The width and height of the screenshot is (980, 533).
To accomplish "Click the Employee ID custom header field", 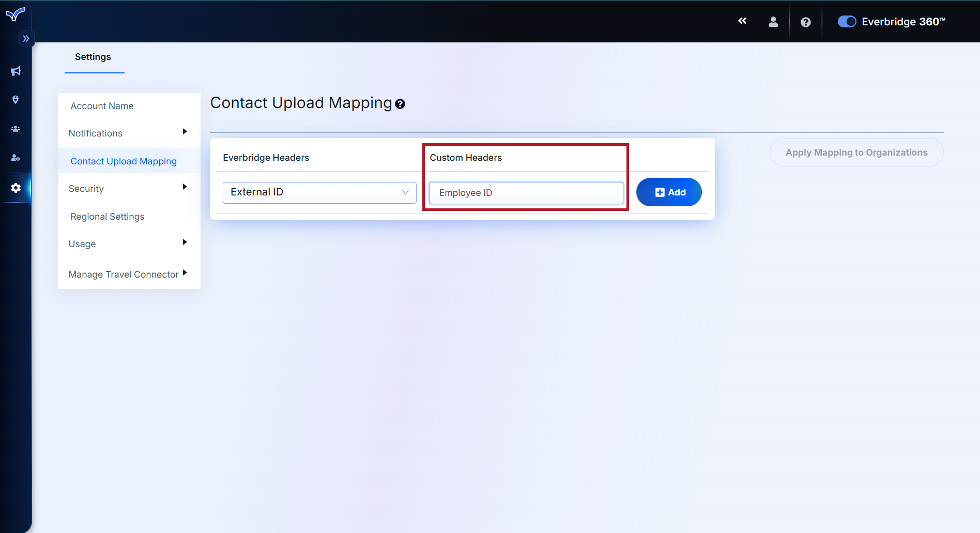I will pos(526,193).
